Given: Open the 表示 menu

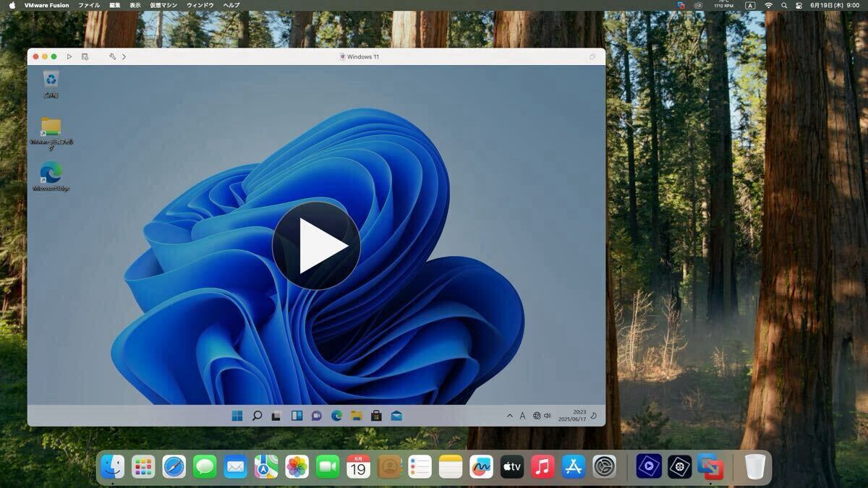Looking at the screenshot, I should (135, 5).
